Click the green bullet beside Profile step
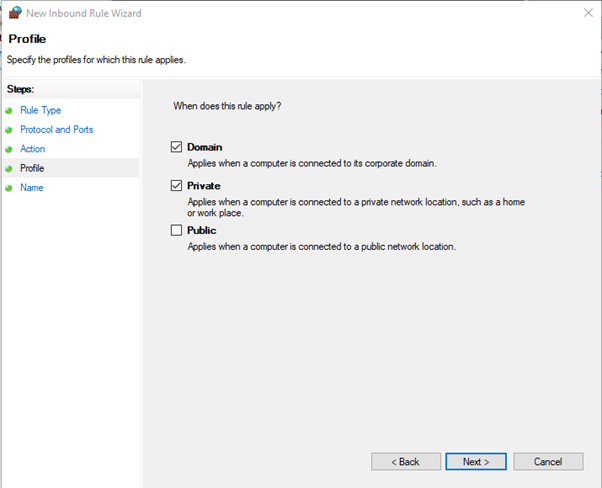The width and height of the screenshot is (602, 488). pyautogui.click(x=9, y=168)
